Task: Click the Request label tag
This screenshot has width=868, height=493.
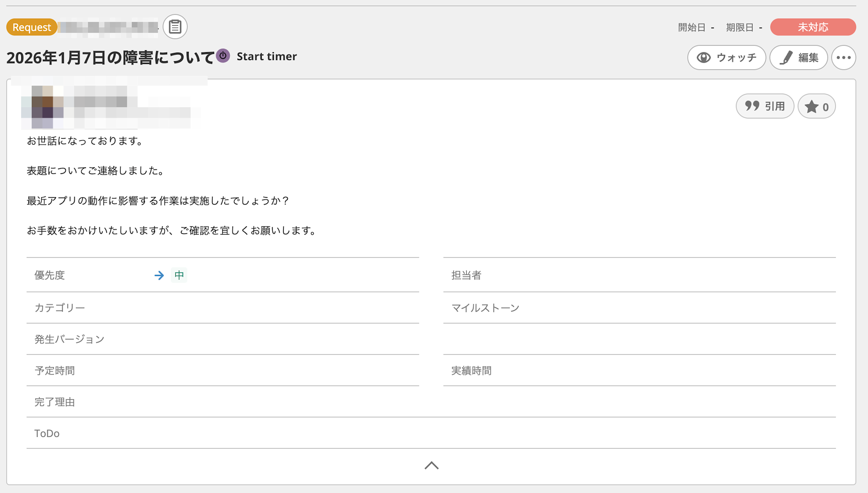Action: [31, 27]
